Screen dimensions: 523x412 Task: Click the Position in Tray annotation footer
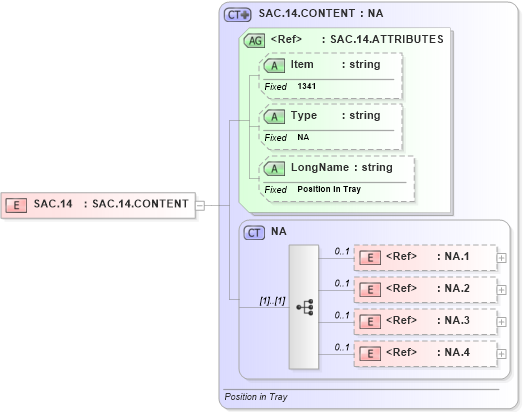[x=256, y=397]
